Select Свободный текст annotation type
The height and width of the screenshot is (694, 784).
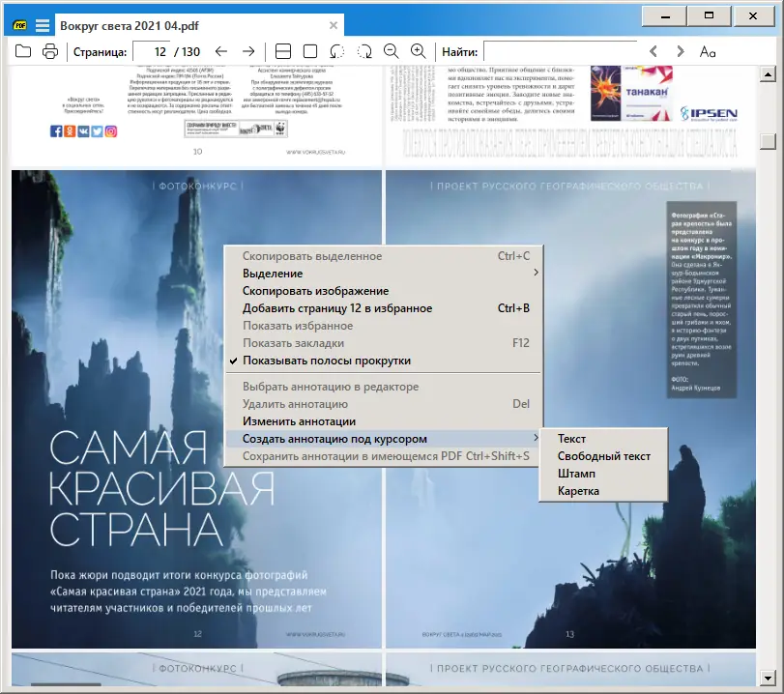[603, 456]
